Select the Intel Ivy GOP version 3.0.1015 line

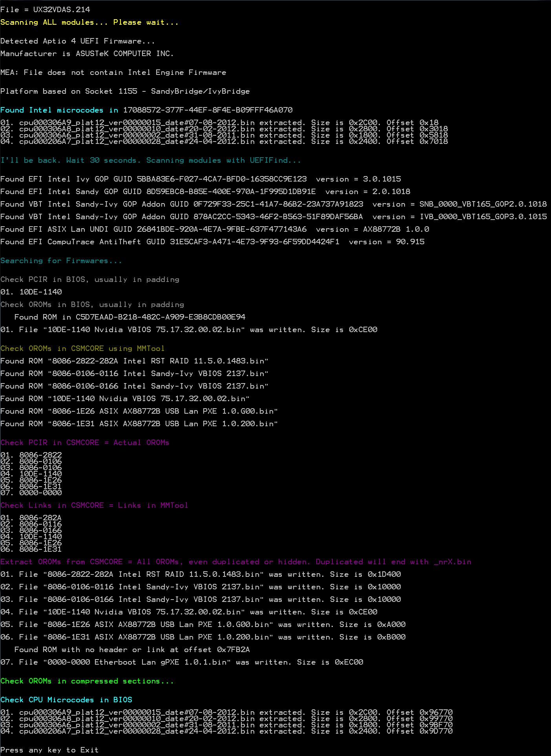tap(201, 179)
